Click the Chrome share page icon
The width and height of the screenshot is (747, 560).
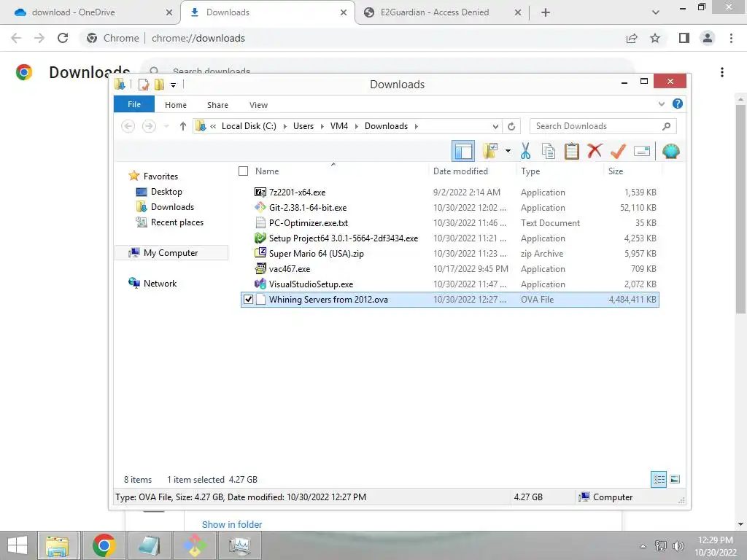[632, 38]
